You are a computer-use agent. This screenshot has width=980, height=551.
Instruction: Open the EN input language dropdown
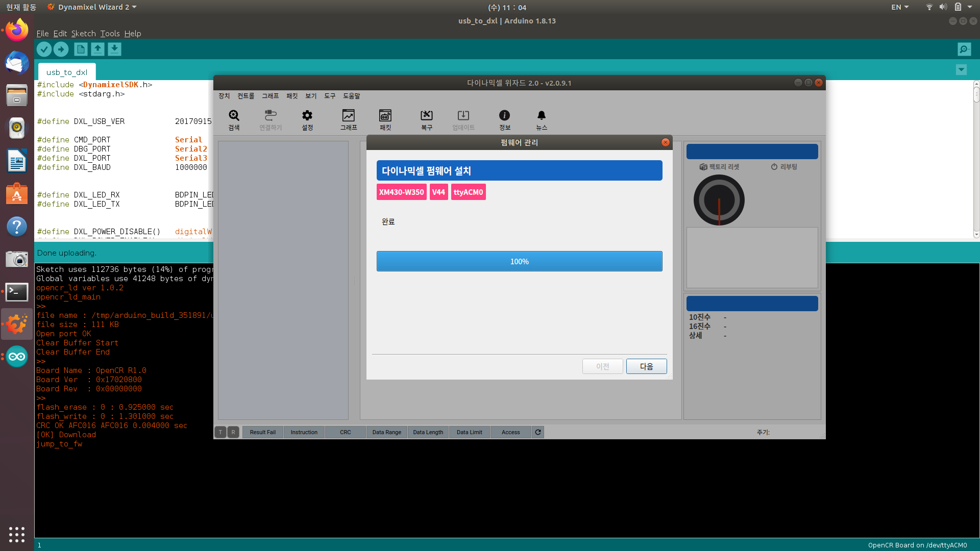tap(900, 7)
